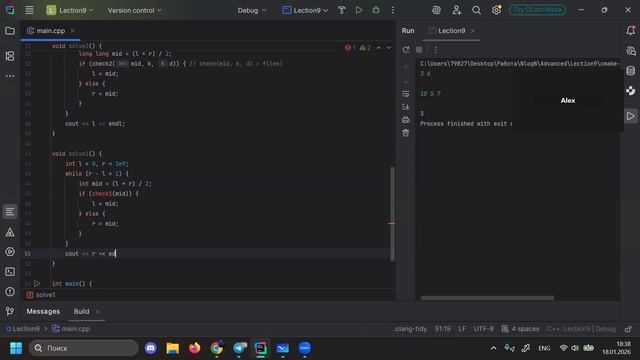640x360 pixels.
Task: Print the console output
Action: click(x=405, y=120)
